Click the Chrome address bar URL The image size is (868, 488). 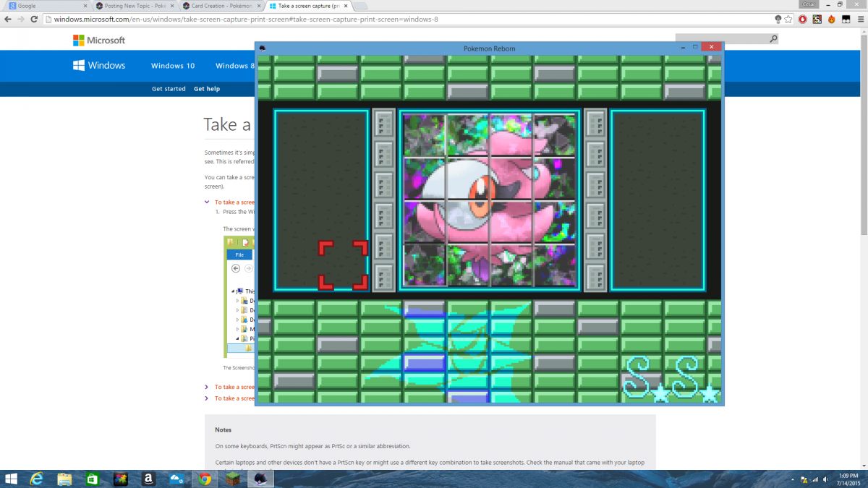[246, 19]
